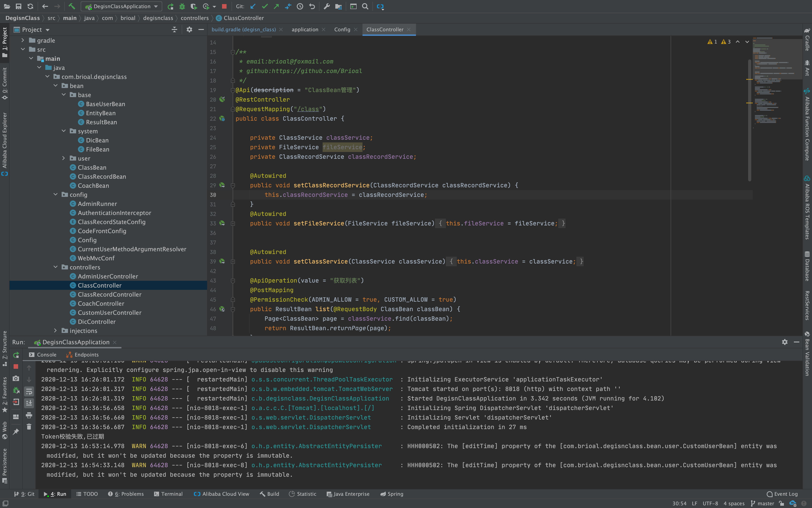Viewport: 812px width, 508px height.
Task: Run with coverage shield icon
Action: pos(194,6)
